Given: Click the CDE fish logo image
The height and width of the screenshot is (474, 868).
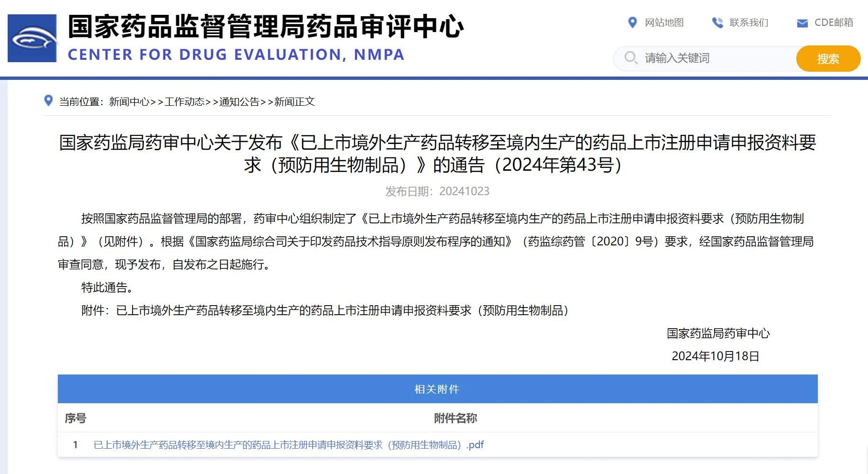Looking at the screenshot, I should click(x=33, y=38).
